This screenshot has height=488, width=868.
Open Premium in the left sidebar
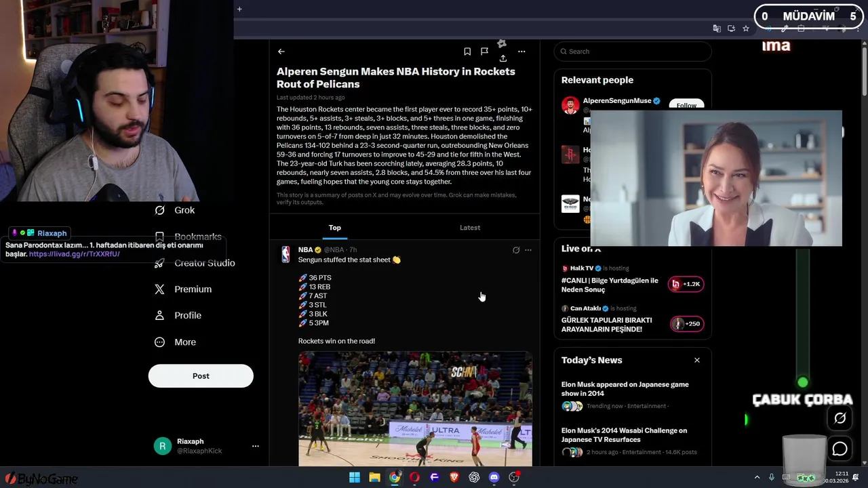[184, 289]
